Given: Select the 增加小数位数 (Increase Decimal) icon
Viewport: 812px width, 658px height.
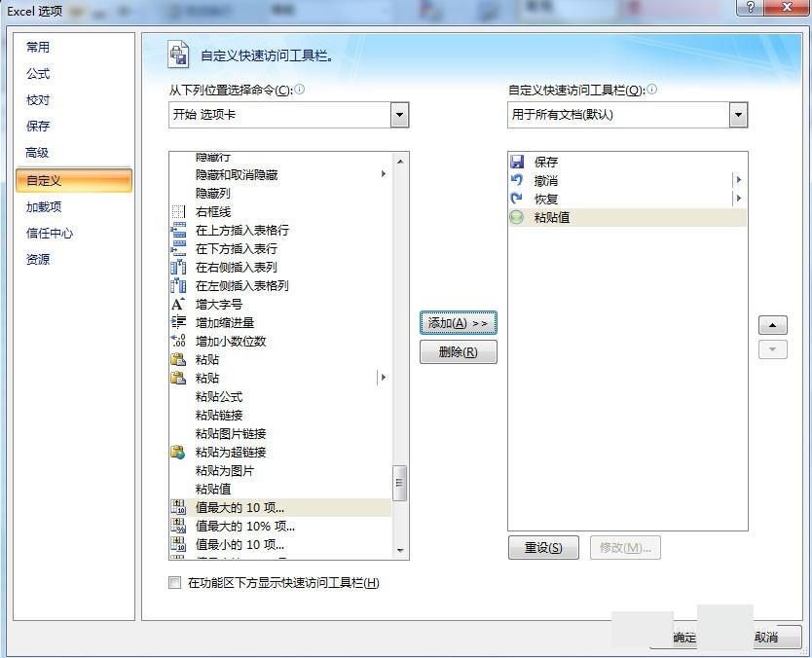Looking at the screenshot, I should pyautogui.click(x=179, y=341).
